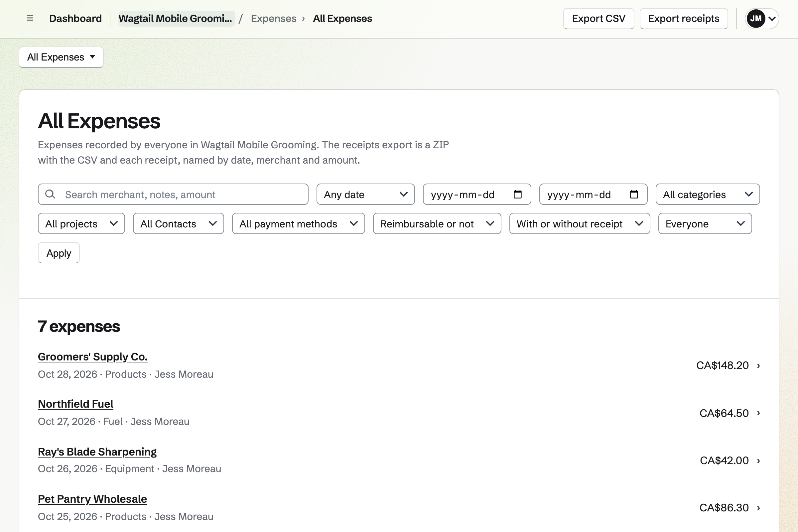The height and width of the screenshot is (532, 798).
Task: Open the hamburger navigation menu
Action: 30,18
